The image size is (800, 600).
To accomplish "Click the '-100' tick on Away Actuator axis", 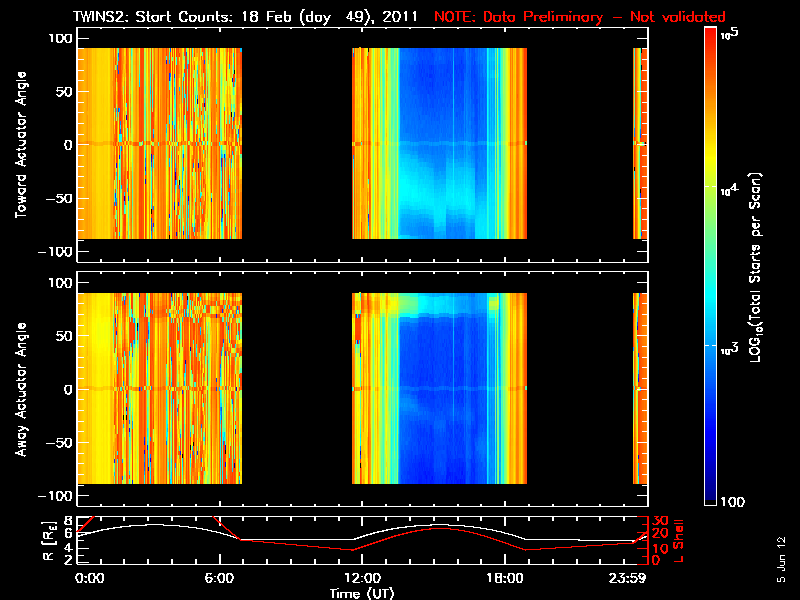I will pos(56,496).
